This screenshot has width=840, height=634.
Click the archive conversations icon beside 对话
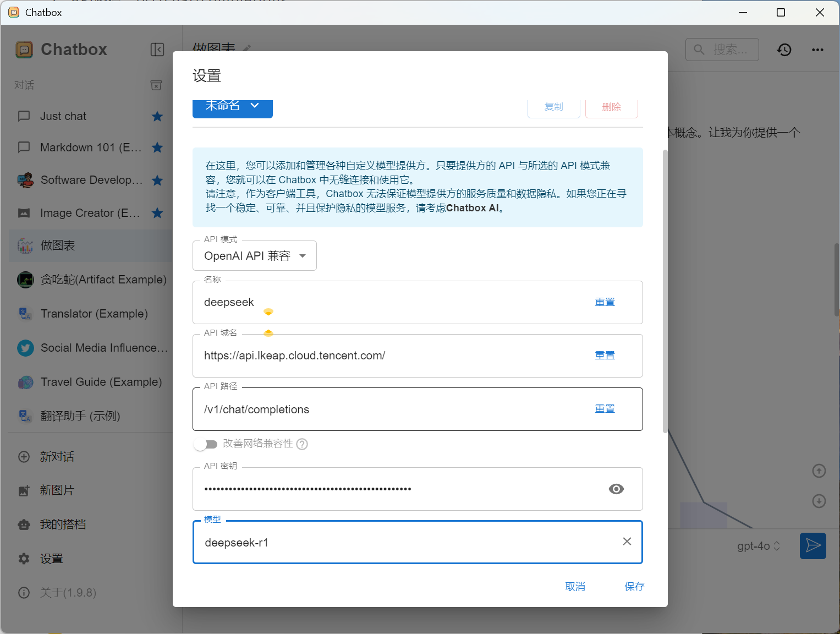click(156, 85)
